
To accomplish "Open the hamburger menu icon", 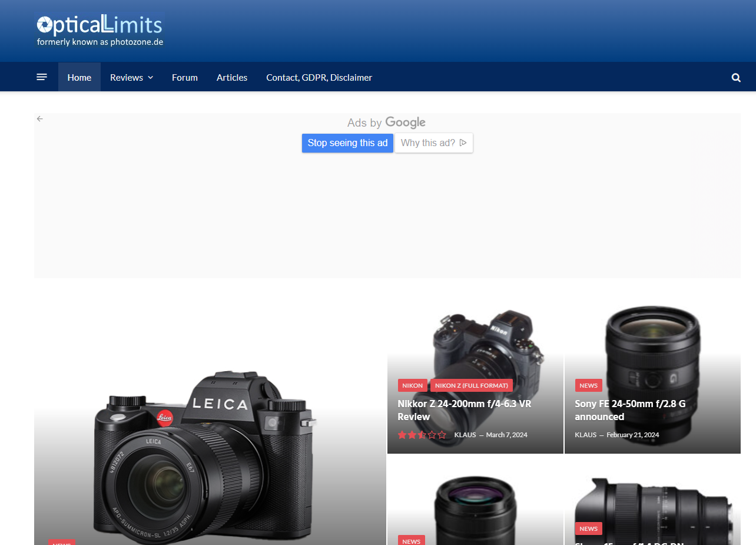I will coord(42,77).
